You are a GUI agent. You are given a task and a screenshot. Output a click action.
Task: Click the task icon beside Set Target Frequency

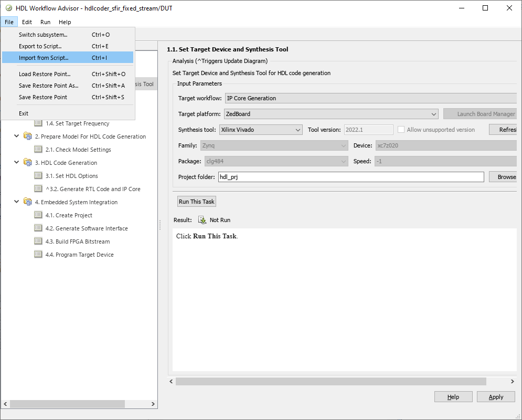(38, 123)
